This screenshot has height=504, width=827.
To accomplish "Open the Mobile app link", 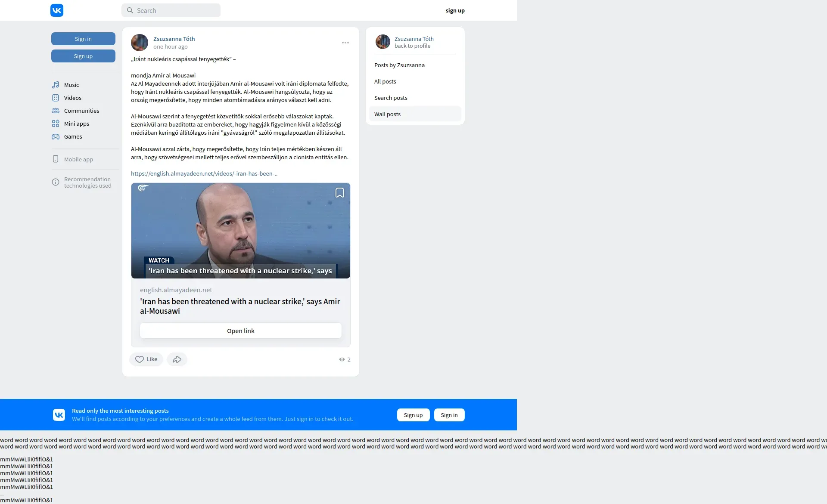I will [x=78, y=159].
